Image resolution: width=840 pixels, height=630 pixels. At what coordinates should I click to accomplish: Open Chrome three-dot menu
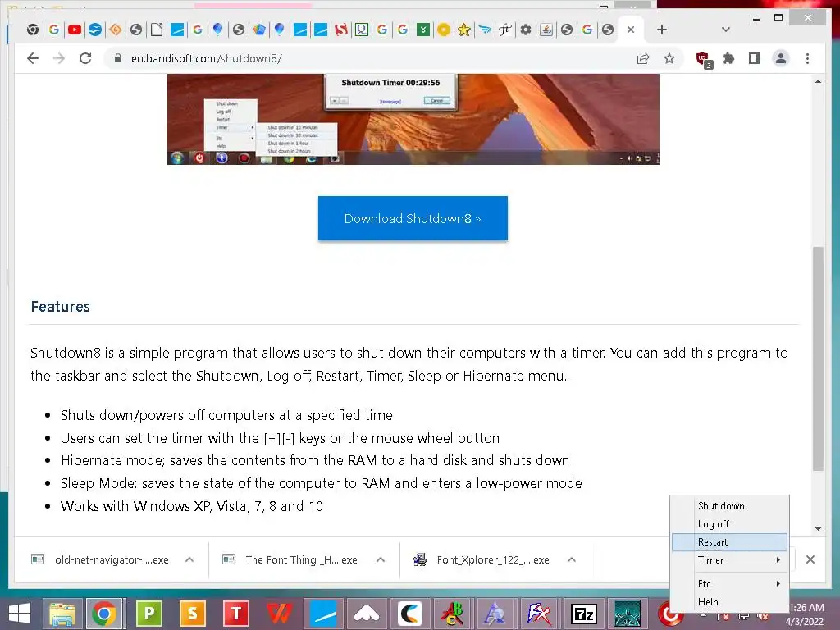click(x=807, y=58)
